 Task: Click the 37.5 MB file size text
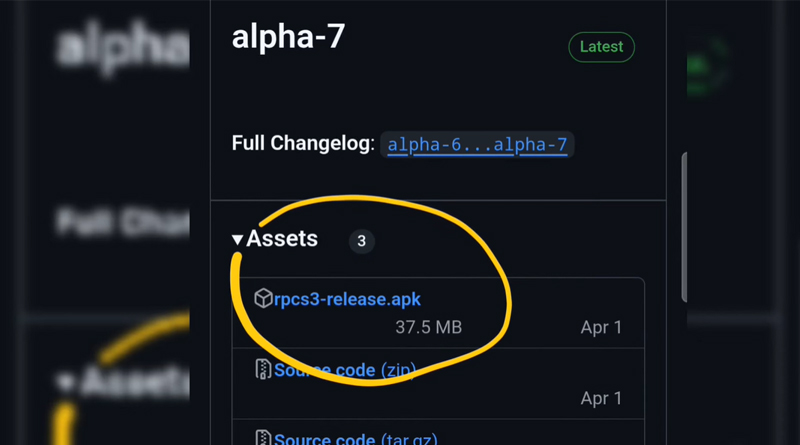coord(429,327)
